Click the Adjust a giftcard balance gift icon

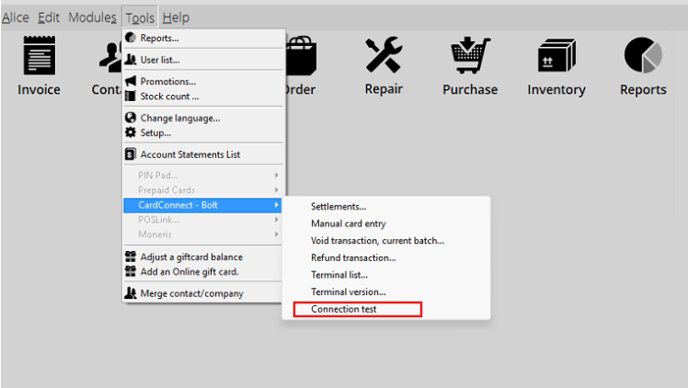point(130,256)
